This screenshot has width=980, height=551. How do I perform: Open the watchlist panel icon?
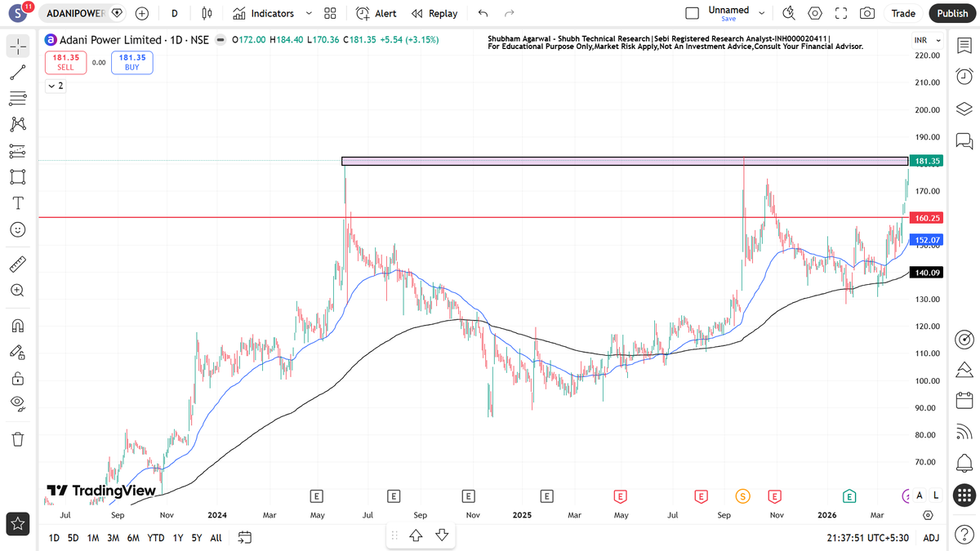tap(964, 47)
